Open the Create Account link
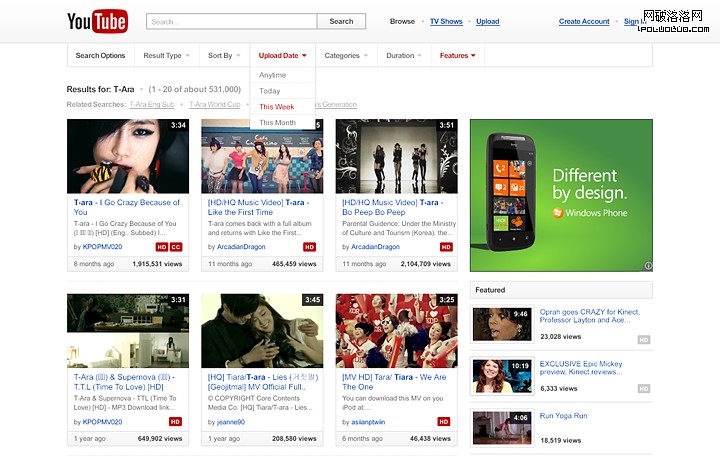720x456 pixels. click(584, 21)
